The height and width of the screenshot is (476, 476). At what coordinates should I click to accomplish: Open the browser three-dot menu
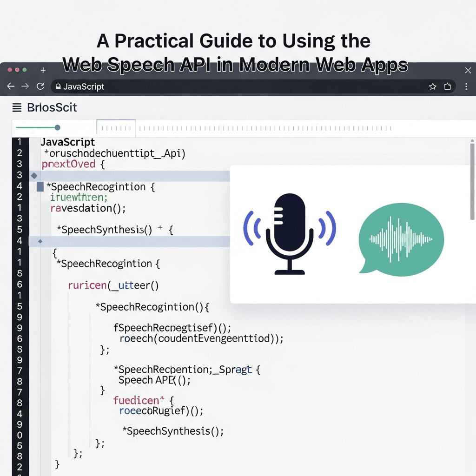466,86
